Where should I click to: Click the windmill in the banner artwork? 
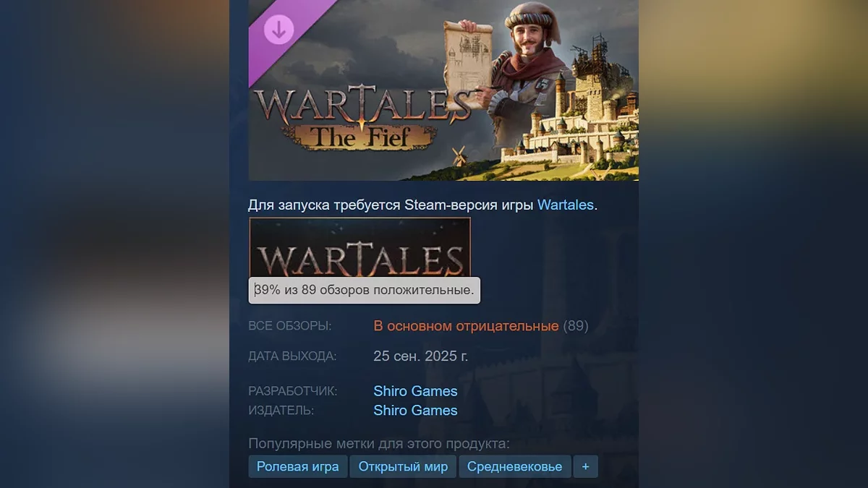[459, 155]
